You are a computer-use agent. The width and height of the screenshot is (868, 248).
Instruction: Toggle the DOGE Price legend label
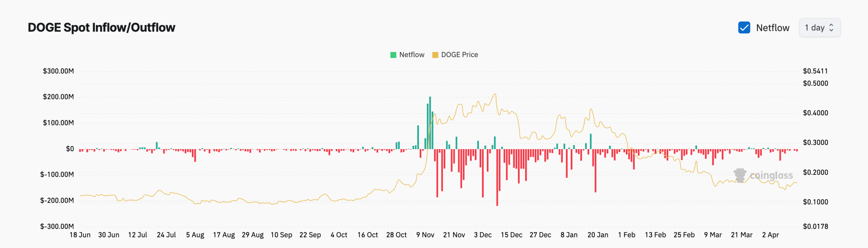coord(459,55)
